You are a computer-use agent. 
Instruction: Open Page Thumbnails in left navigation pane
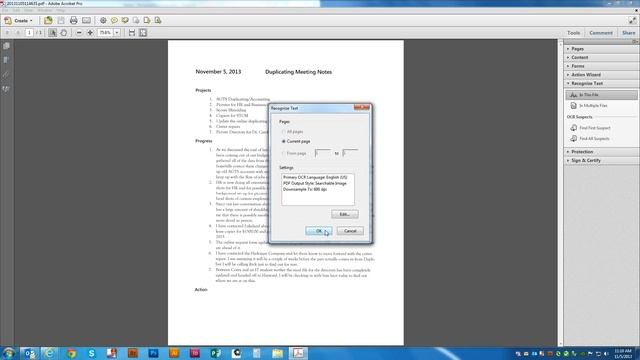click(x=6, y=46)
